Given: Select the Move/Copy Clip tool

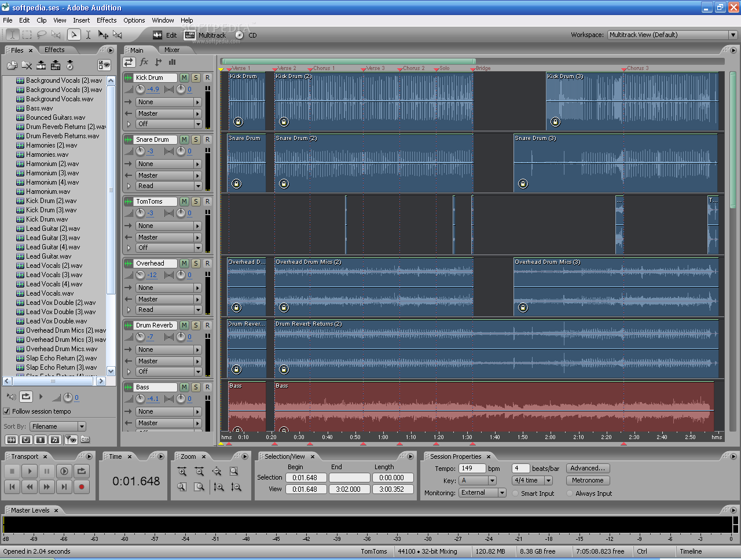Looking at the screenshot, I should pyautogui.click(x=103, y=35).
